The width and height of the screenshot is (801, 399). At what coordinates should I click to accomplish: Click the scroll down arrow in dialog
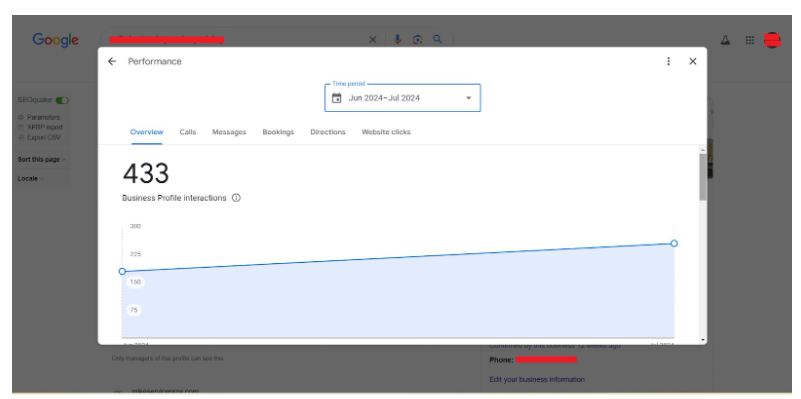tap(703, 340)
